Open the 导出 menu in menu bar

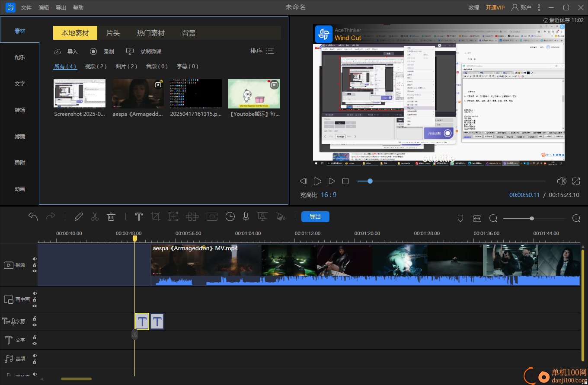click(x=61, y=7)
